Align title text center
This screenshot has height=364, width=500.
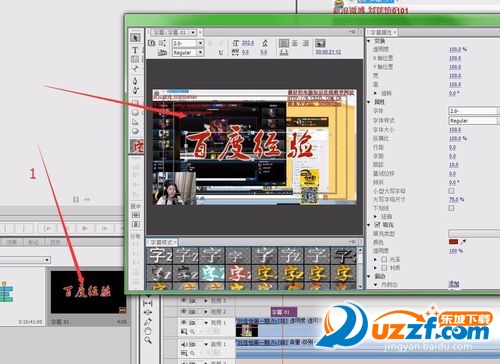[295, 43]
